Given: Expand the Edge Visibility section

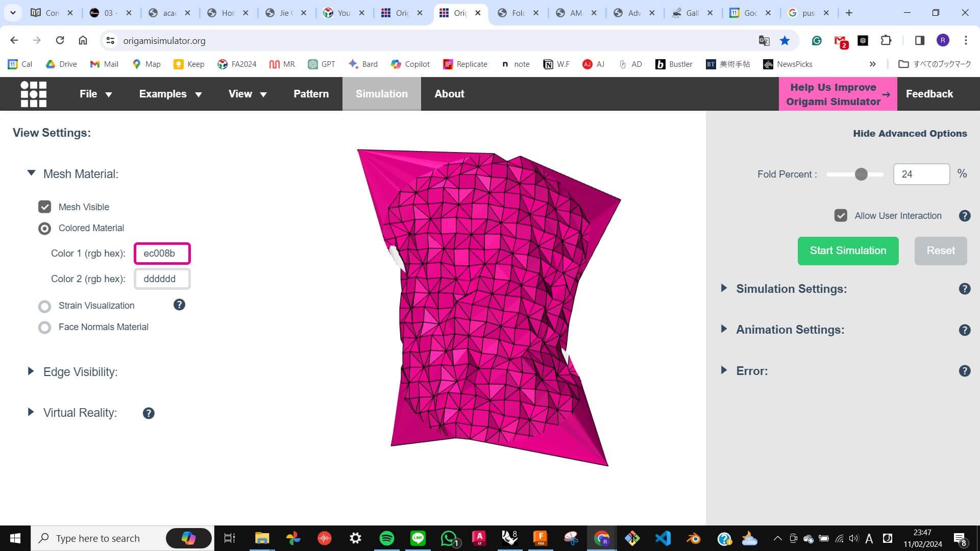Looking at the screenshot, I should coord(31,371).
